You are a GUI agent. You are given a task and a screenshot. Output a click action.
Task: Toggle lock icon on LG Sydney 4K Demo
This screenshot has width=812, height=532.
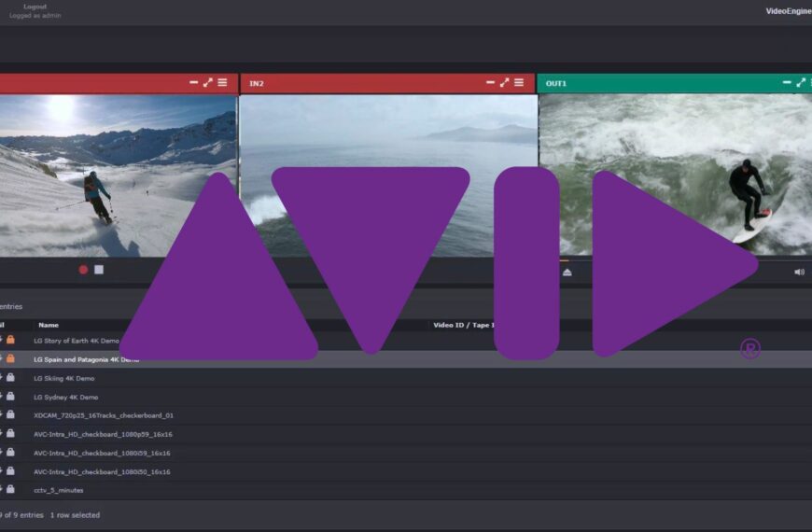(10, 397)
